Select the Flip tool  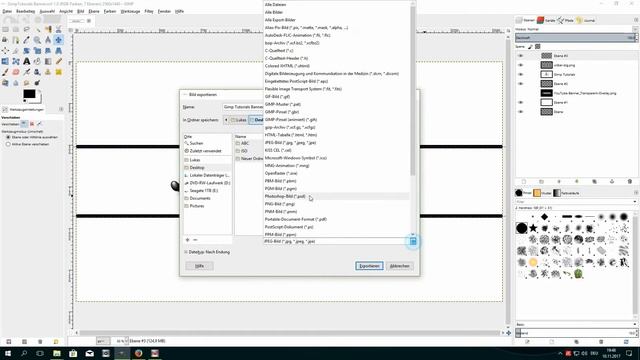click(x=5, y=61)
